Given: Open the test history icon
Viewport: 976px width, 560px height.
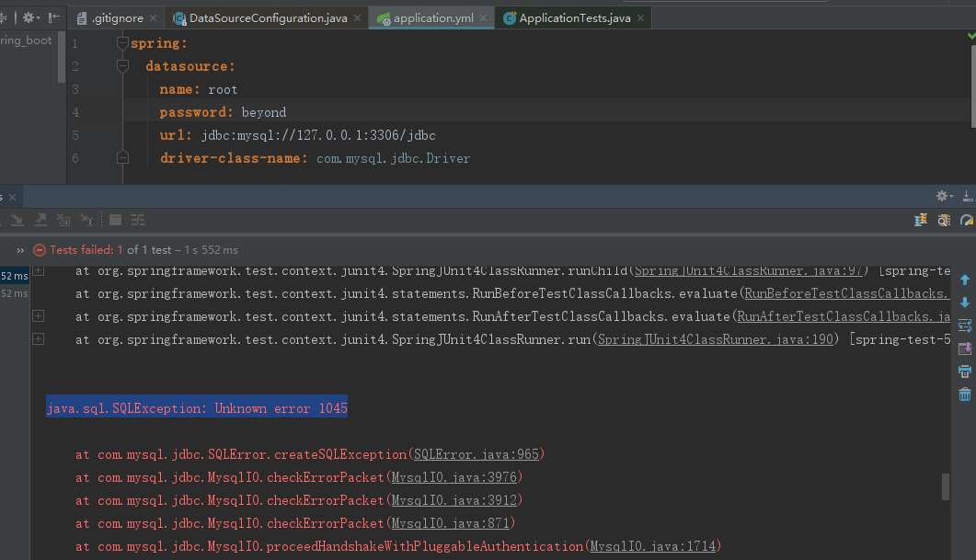Looking at the screenshot, I should coord(944,221).
